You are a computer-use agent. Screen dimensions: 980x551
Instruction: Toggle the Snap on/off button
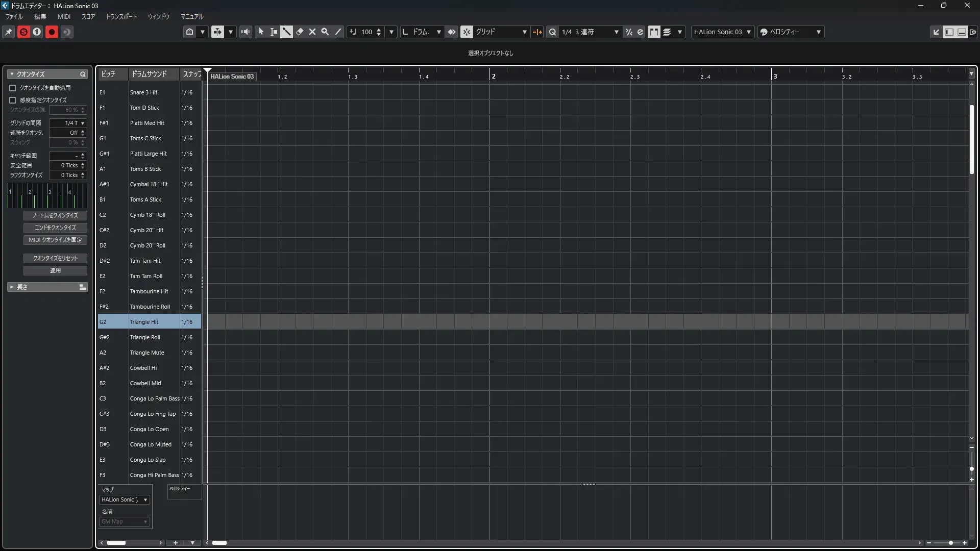pyautogui.click(x=467, y=32)
